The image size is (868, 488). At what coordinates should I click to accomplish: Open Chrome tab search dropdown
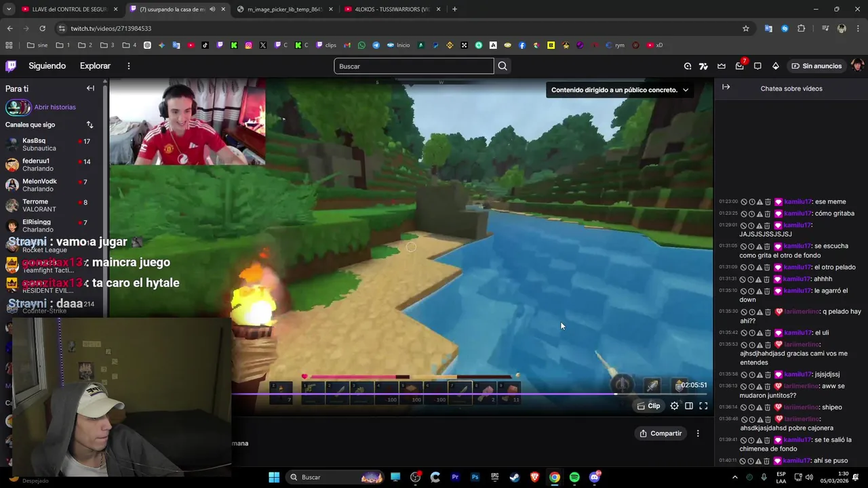pos(9,9)
